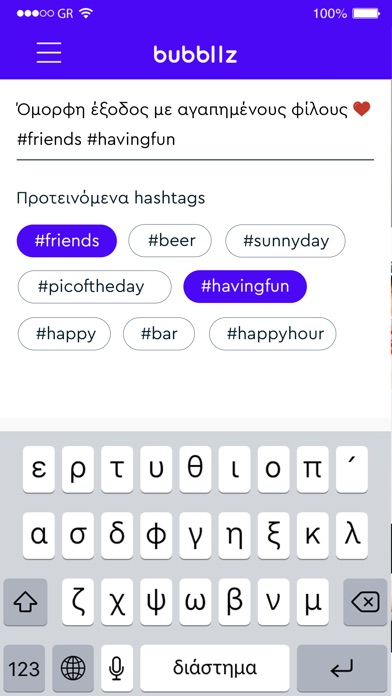Select the #beer hashtag chip
392x696 pixels.
[x=170, y=241]
